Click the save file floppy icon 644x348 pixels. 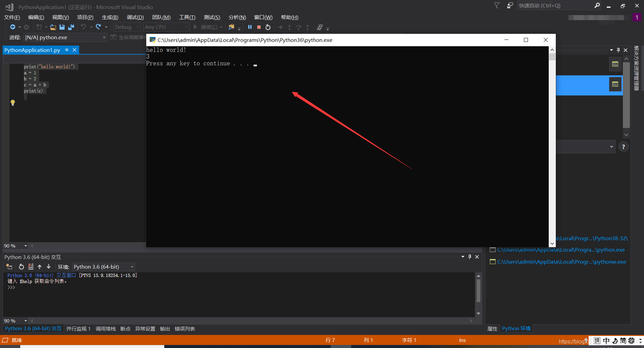pyautogui.click(x=62, y=27)
